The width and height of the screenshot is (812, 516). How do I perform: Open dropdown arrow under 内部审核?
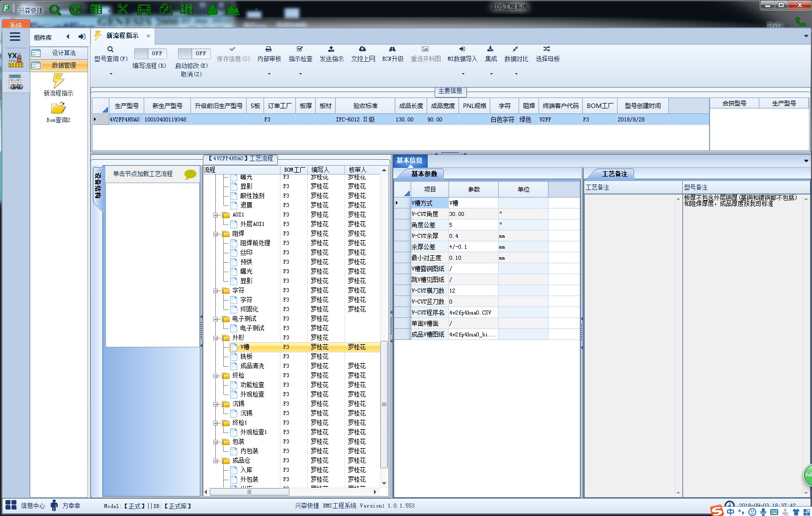pyautogui.click(x=270, y=74)
